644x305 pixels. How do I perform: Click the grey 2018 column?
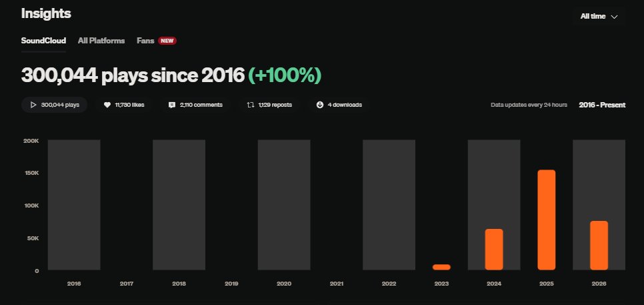179,205
